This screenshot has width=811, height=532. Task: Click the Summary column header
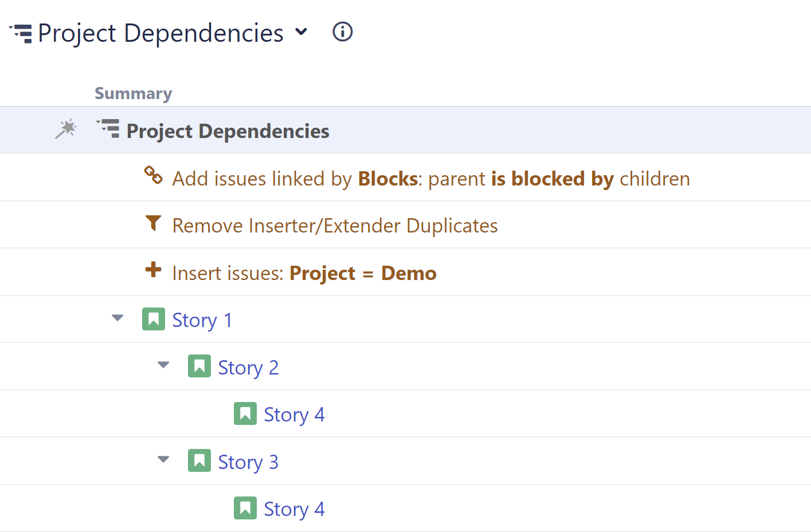click(133, 93)
